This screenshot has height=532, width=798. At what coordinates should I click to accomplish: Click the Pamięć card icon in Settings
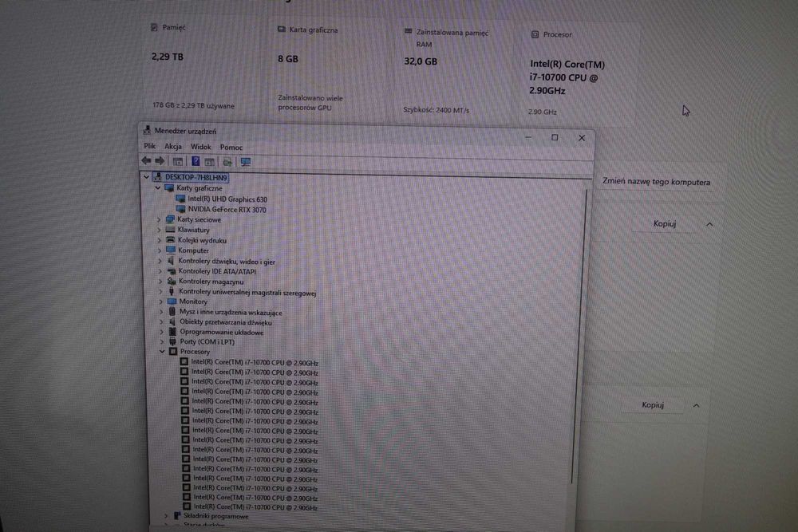point(154,27)
